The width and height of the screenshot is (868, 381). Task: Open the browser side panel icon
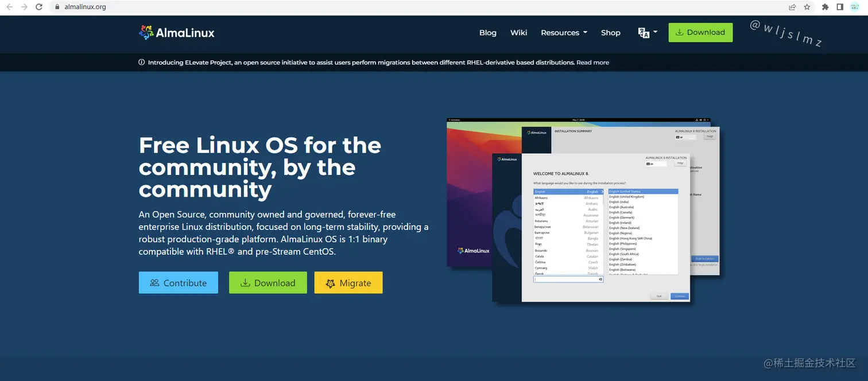point(839,7)
